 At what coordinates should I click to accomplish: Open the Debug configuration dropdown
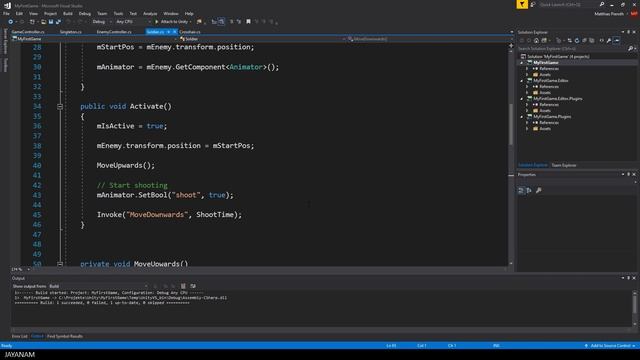point(101,22)
